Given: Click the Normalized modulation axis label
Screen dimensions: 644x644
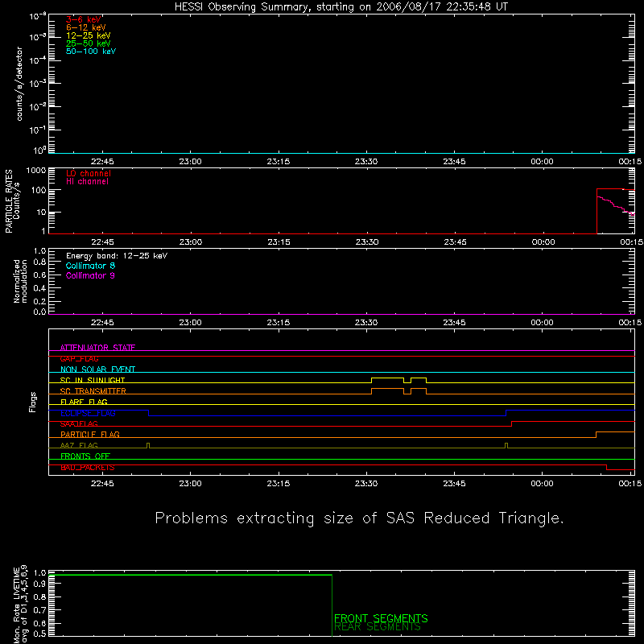Looking at the screenshot, I should (x=20, y=281).
